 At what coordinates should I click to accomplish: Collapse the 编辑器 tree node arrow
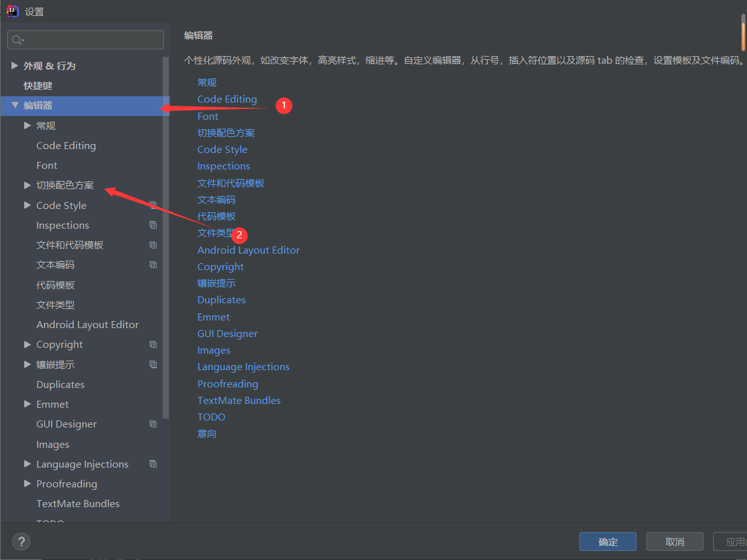[x=15, y=105]
